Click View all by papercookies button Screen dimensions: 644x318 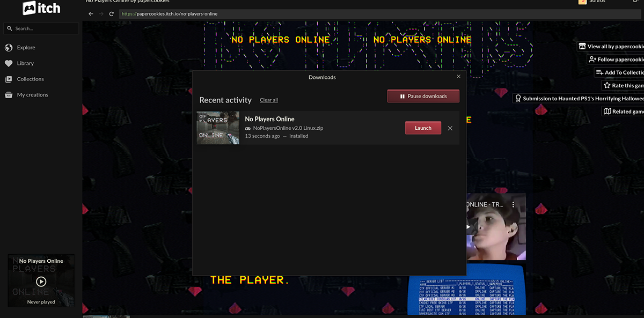tap(611, 47)
